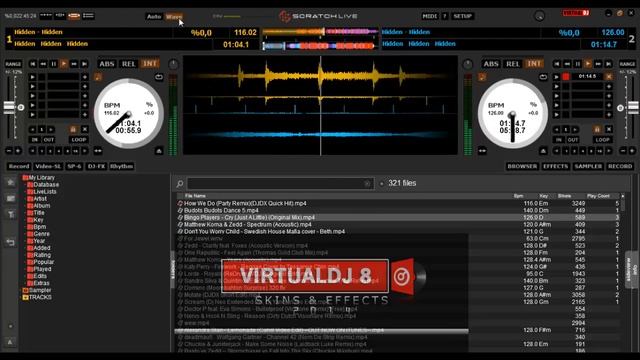
Task: Toggle LOOP on right deck
Action: pos(602,140)
